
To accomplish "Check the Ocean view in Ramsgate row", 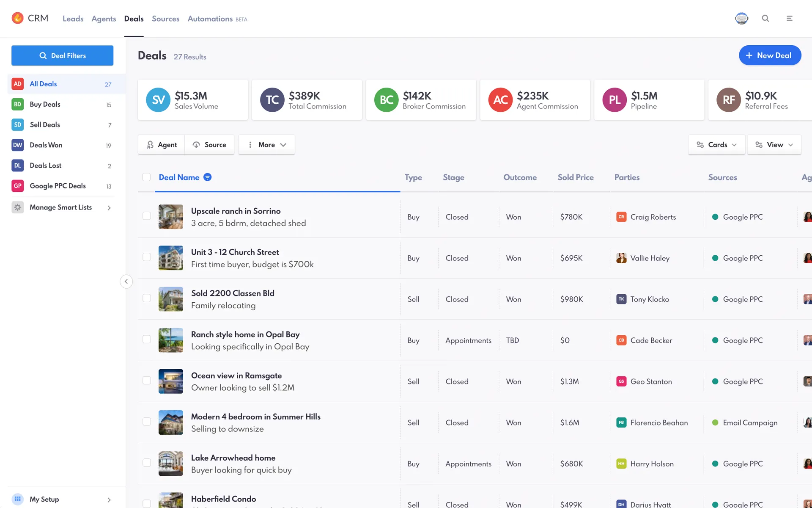I will [147, 380].
